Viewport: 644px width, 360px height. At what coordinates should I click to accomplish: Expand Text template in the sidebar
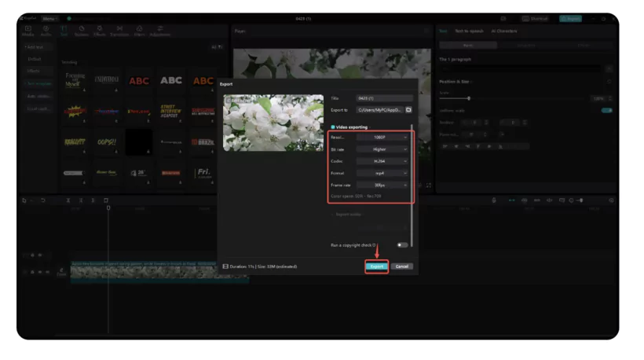pos(38,83)
